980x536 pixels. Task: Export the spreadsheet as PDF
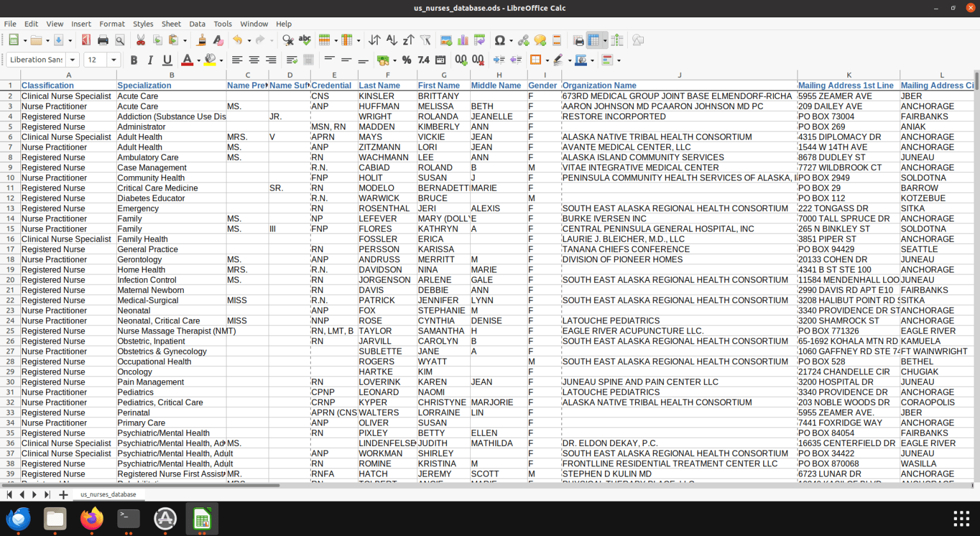coord(85,40)
